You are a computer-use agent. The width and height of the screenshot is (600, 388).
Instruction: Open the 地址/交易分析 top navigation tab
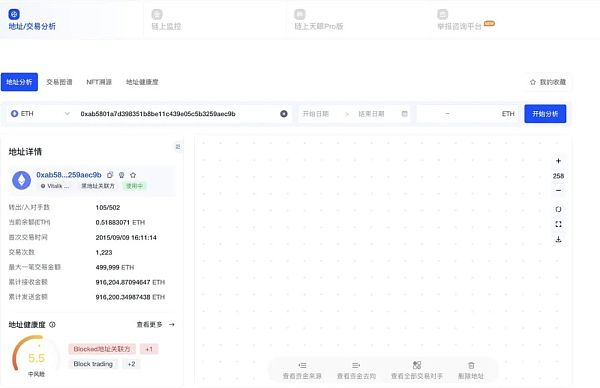32,20
